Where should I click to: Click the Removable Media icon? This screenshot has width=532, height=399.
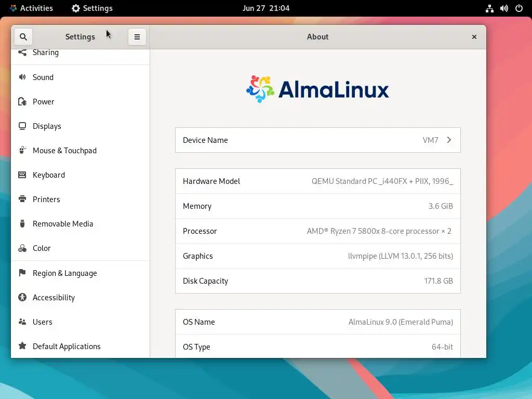click(22, 223)
